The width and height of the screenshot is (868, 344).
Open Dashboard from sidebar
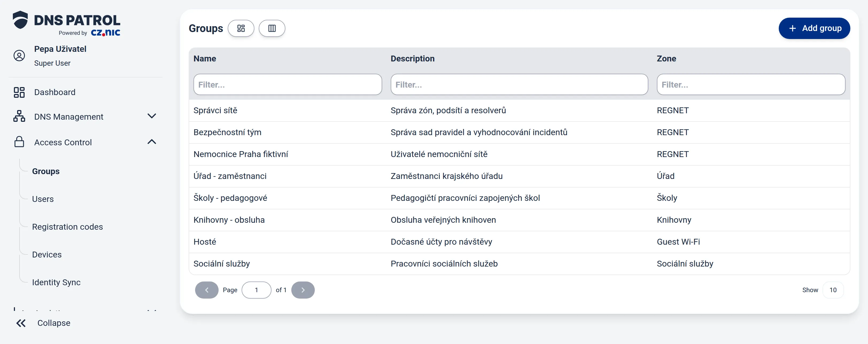tap(55, 92)
